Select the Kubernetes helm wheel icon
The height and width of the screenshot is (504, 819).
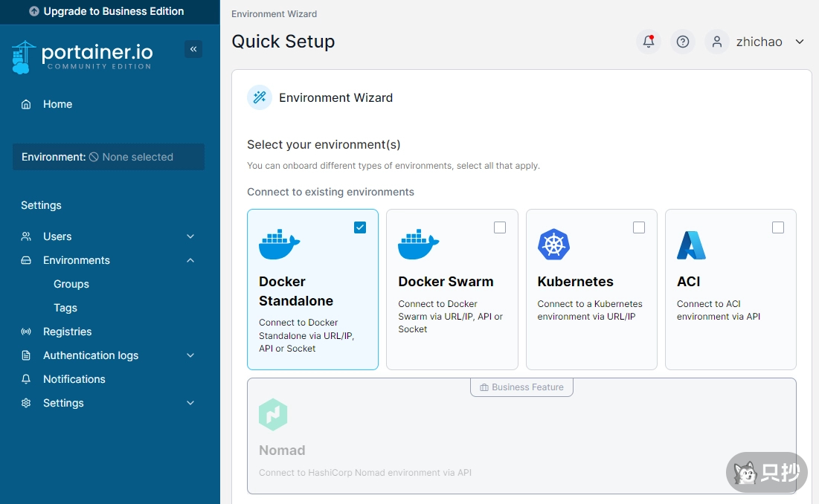pos(553,243)
